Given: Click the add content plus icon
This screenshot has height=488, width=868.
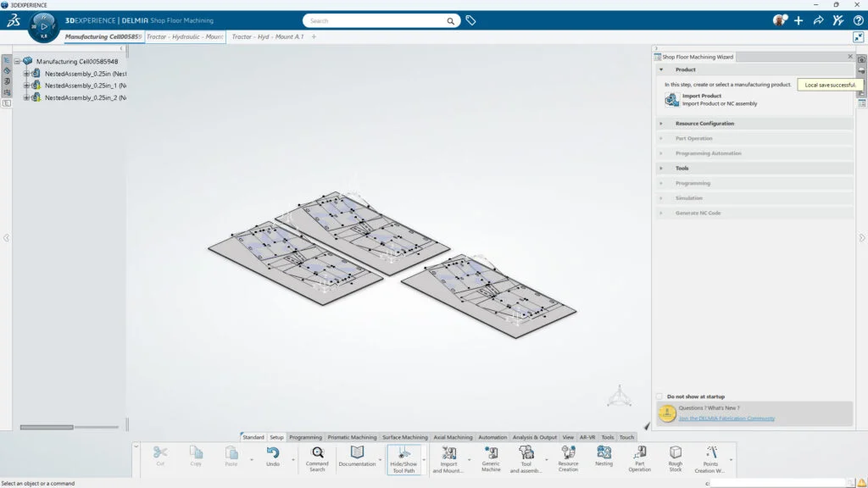Looking at the screenshot, I should [798, 20].
